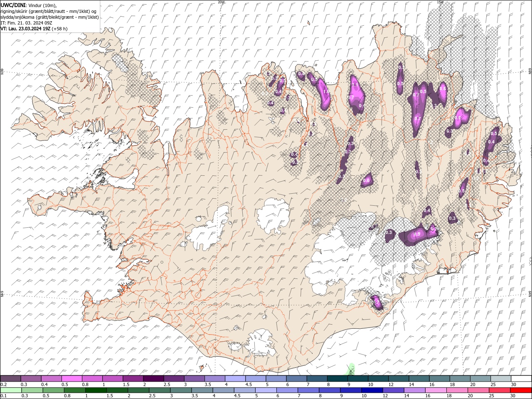Choose the bright red swatch labeled 30 in the rain legend
The width and height of the screenshot is (532, 399).
coord(521,390)
